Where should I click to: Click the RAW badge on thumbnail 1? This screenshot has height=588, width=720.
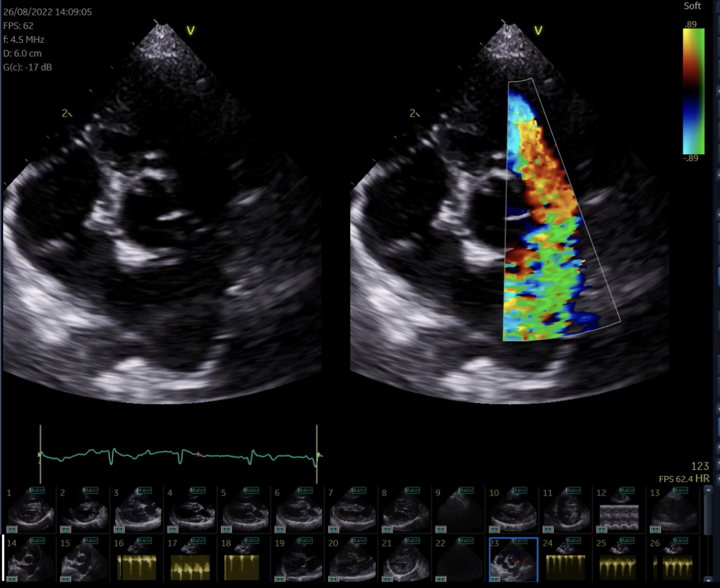pyautogui.click(x=37, y=491)
